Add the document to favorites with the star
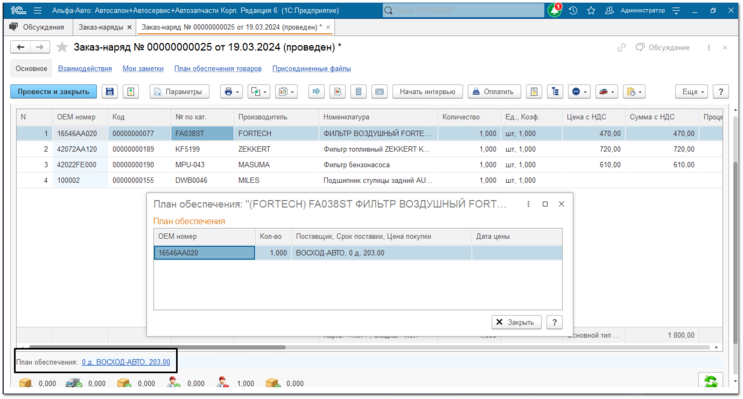This screenshot has width=743, height=399. click(x=62, y=47)
